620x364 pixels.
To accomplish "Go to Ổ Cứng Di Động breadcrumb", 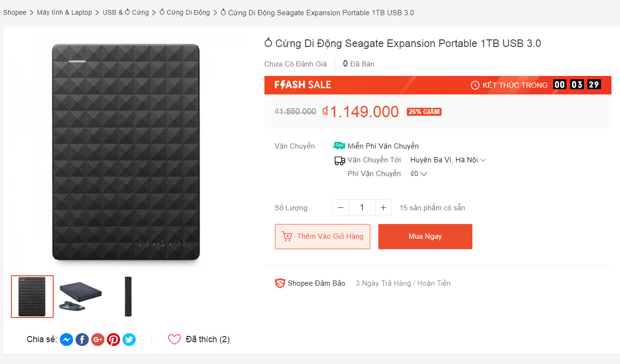I will click(185, 12).
